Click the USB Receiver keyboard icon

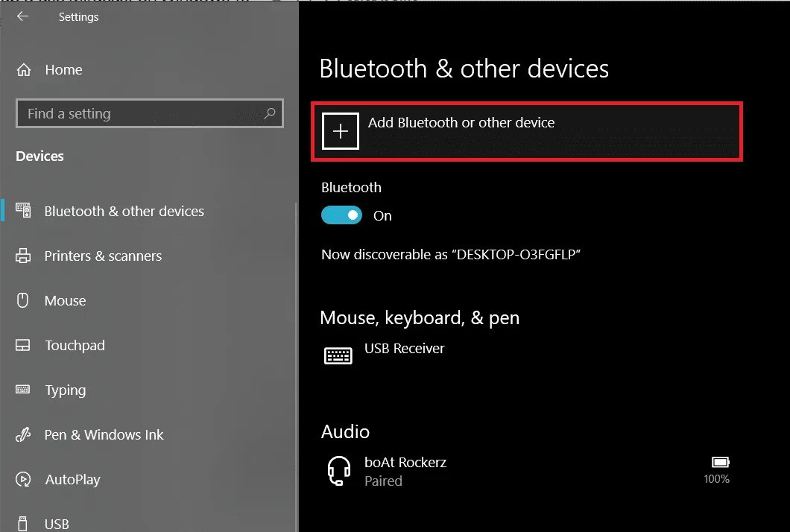(x=338, y=355)
